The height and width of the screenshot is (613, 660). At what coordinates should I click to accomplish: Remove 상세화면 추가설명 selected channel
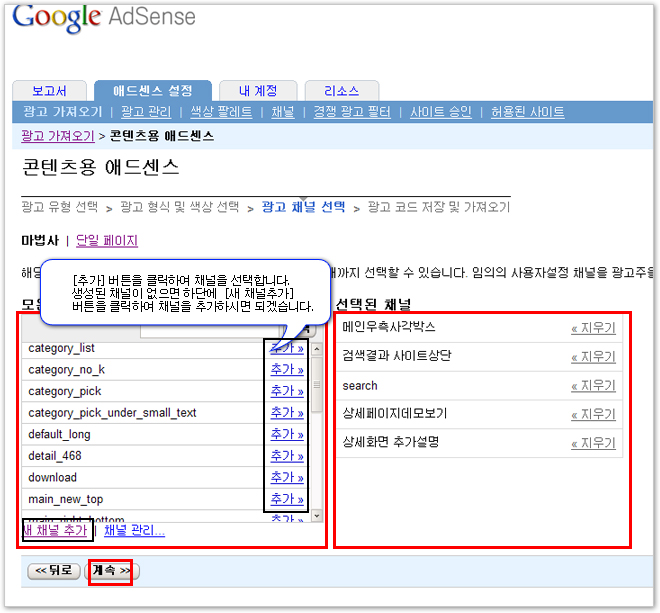tap(593, 442)
